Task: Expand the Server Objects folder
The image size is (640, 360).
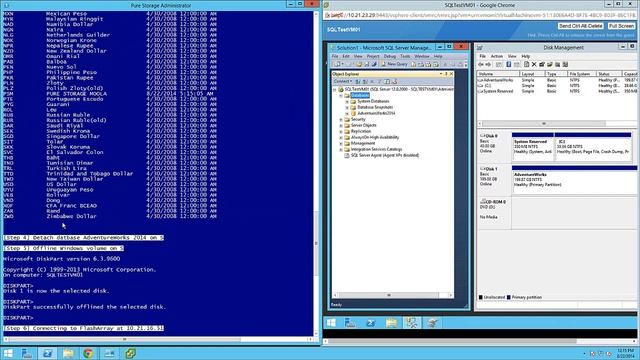Action: pyautogui.click(x=341, y=125)
